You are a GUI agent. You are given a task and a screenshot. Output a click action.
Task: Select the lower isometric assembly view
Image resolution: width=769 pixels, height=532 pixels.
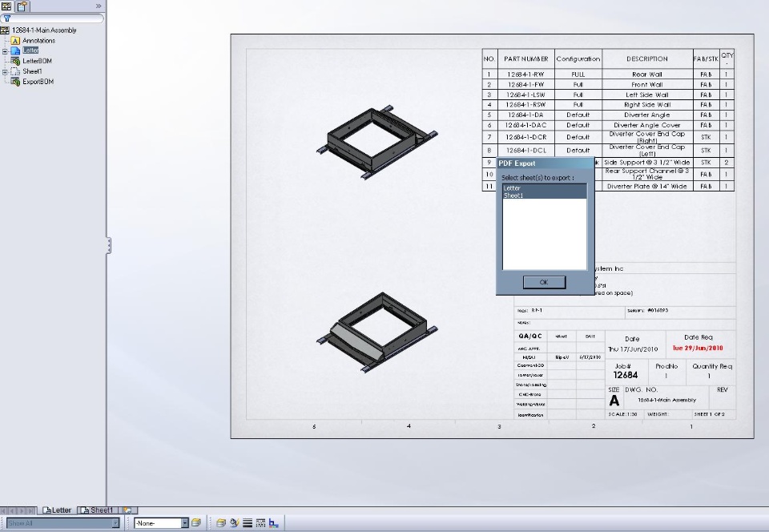point(376,332)
